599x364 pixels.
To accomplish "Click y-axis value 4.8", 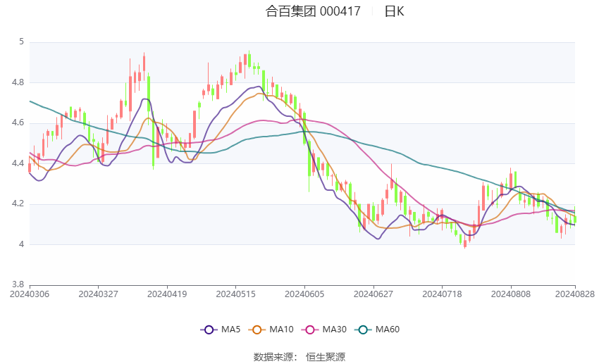I will click(x=18, y=82).
